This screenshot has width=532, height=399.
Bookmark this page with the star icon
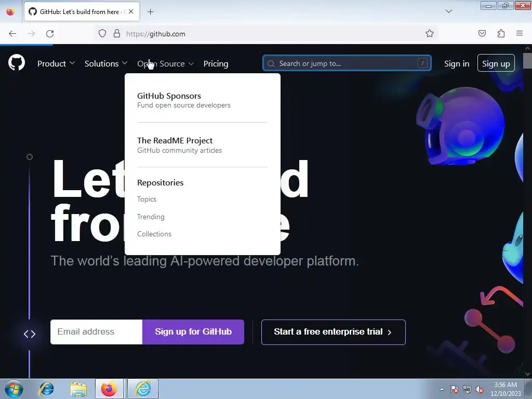click(x=430, y=34)
